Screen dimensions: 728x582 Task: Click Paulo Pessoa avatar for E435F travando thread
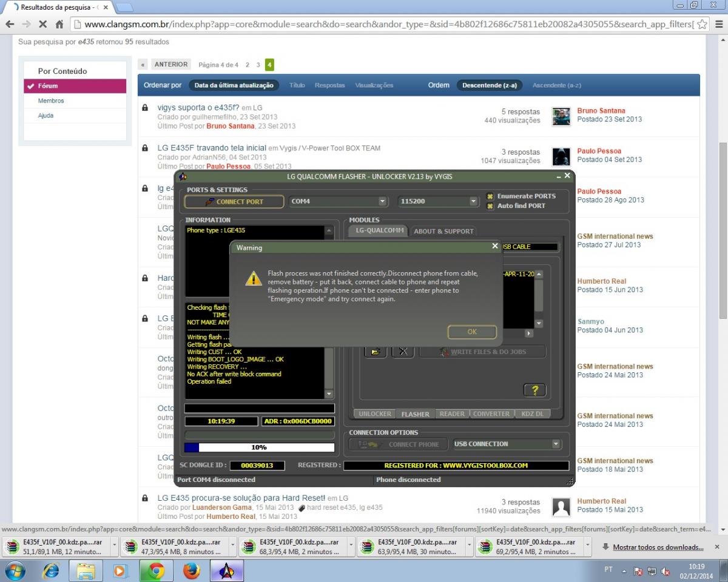click(561, 156)
